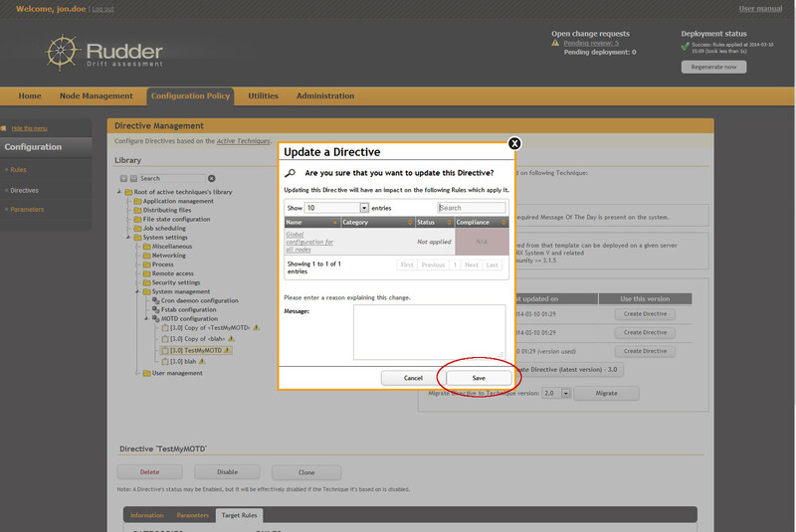Click the expand-all icon beside Library search
Image resolution: width=796 pixels, height=532 pixels.
(123, 179)
